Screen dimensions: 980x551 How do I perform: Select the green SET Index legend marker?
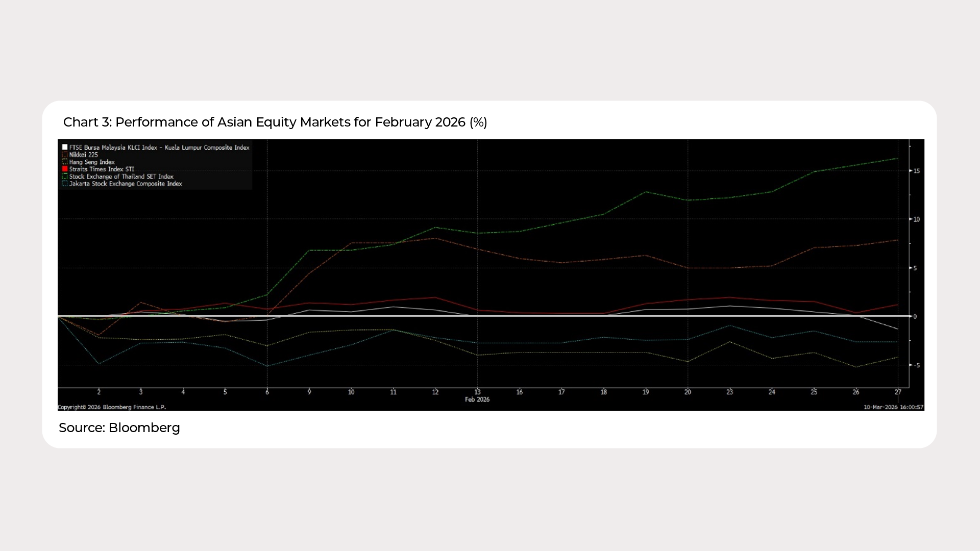click(x=65, y=176)
